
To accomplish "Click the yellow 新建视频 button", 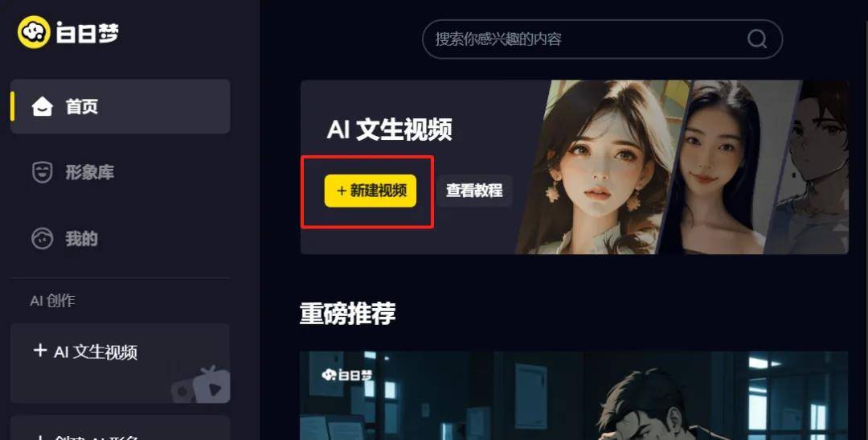I will [x=371, y=191].
